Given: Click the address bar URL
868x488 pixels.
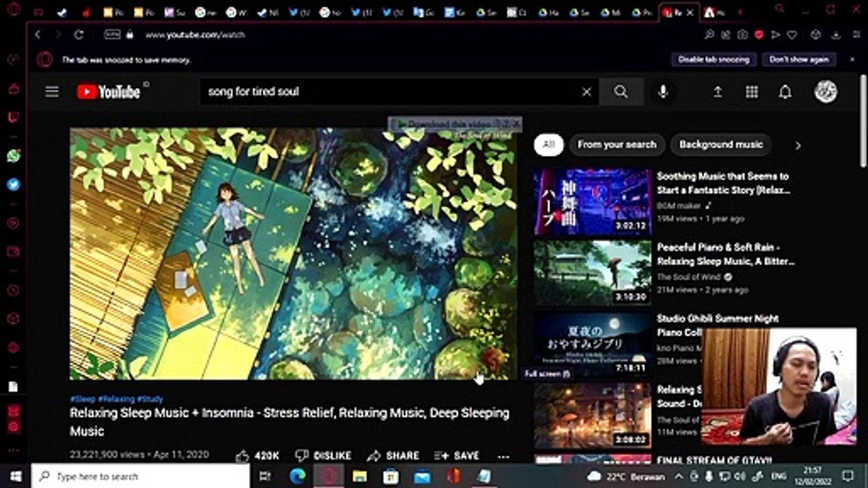Looking at the screenshot, I should 195,35.
